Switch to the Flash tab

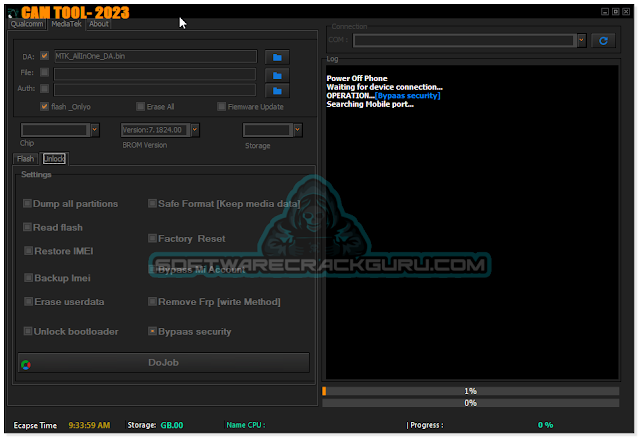pos(26,159)
